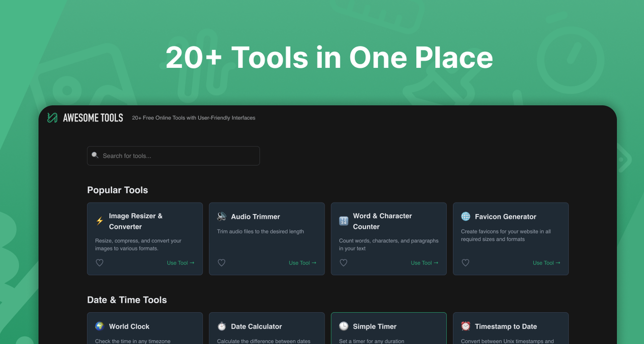Click the globe icon on World Clock card
Screen dimensions: 644x344
pyautogui.click(x=99, y=326)
